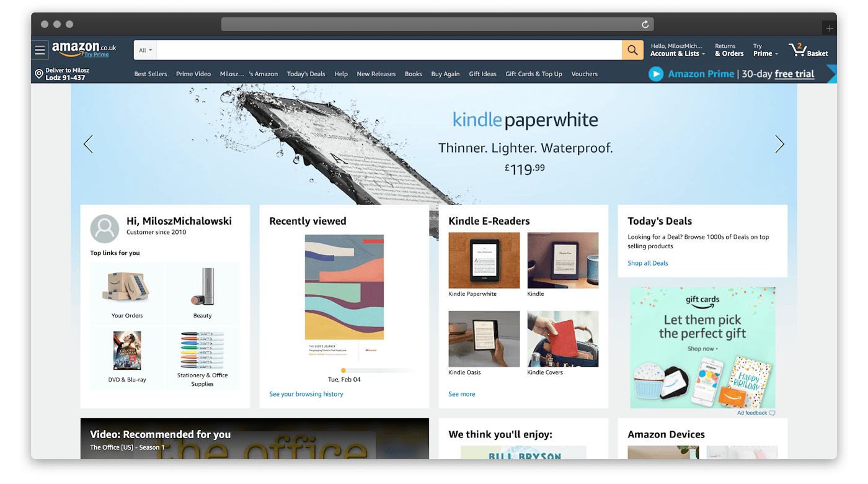Click the orange search magnifier button

click(632, 50)
